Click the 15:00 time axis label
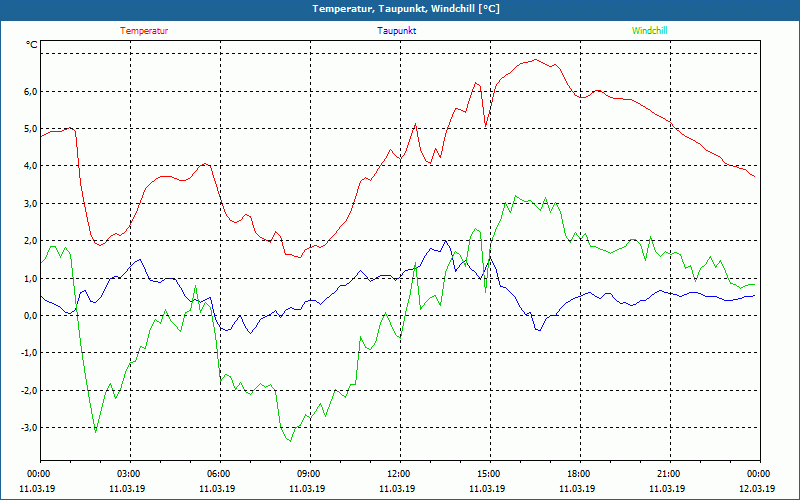800x500 pixels. [x=490, y=474]
